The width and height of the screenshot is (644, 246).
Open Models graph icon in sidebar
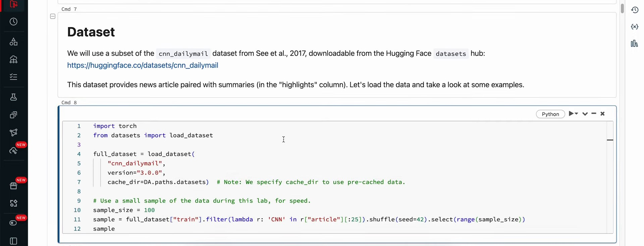point(13,132)
